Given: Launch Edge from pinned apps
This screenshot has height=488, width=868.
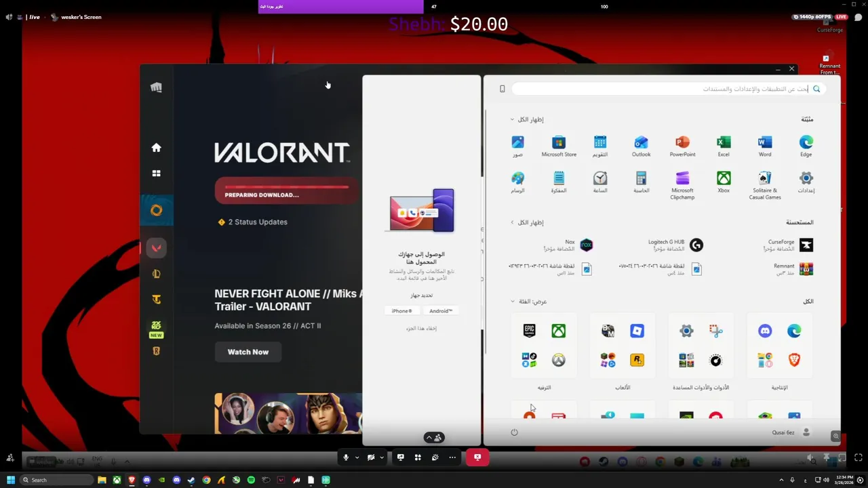Looking at the screenshot, I should [x=806, y=146].
